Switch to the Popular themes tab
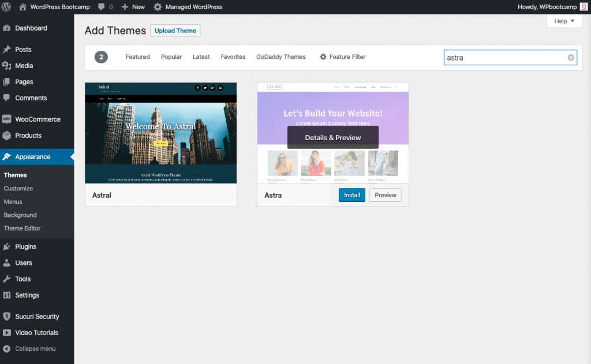This screenshot has width=591, height=364. click(171, 57)
